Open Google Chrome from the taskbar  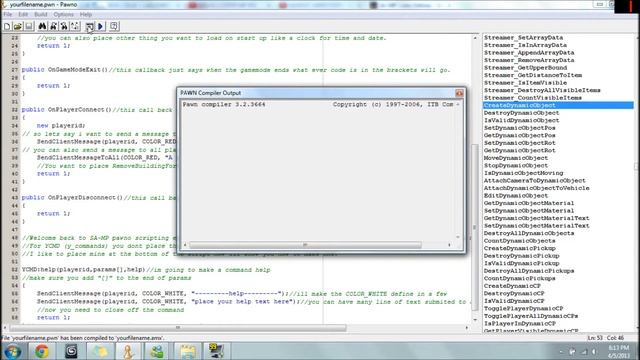click(x=42, y=351)
